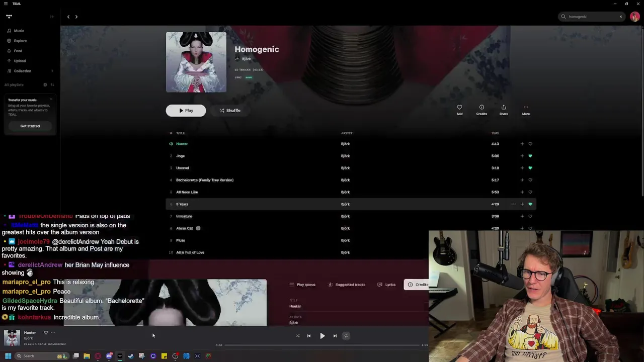Like All Neon Like using its heart
644x362 pixels.
(x=530, y=192)
